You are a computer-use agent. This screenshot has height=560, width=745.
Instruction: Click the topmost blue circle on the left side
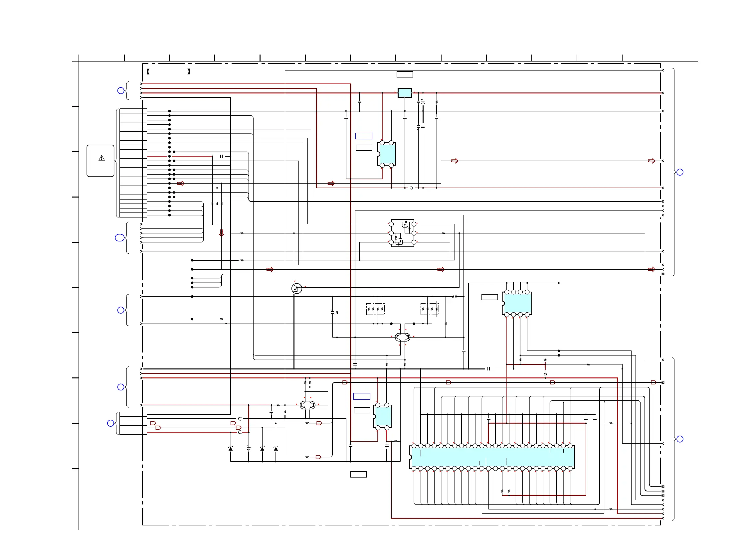click(x=120, y=90)
